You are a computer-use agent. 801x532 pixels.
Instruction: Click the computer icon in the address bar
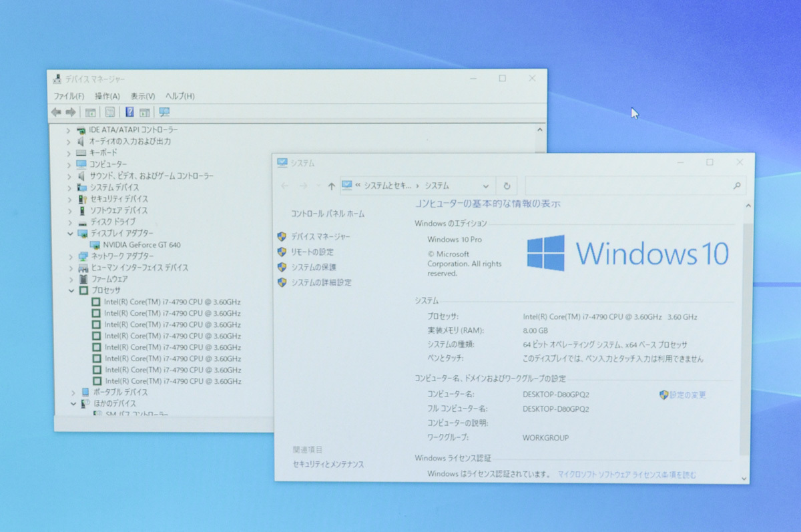347,186
